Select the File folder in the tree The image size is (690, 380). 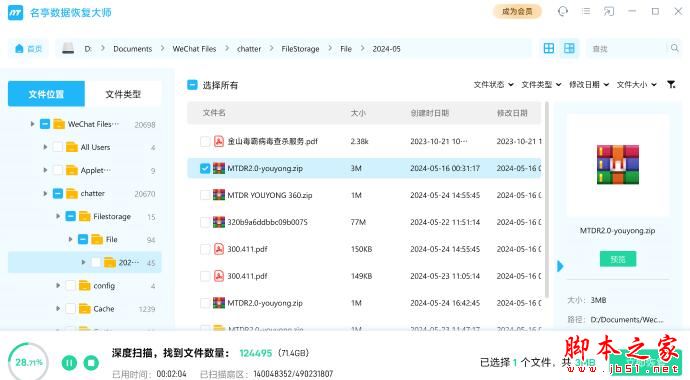pyautogui.click(x=111, y=239)
